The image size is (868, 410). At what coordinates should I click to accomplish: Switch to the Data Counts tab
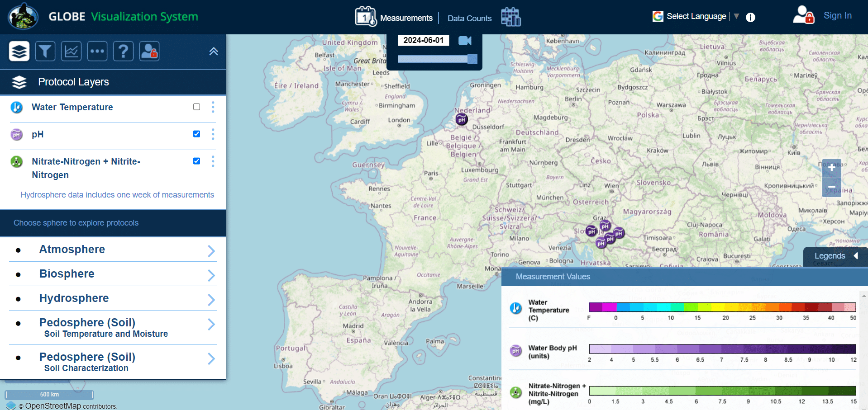[469, 19]
